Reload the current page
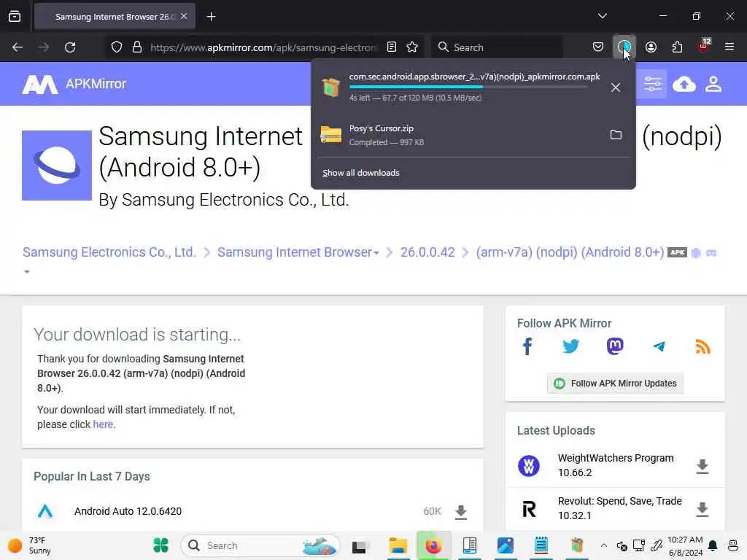This screenshot has height=560, width=747. coord(70,47)
